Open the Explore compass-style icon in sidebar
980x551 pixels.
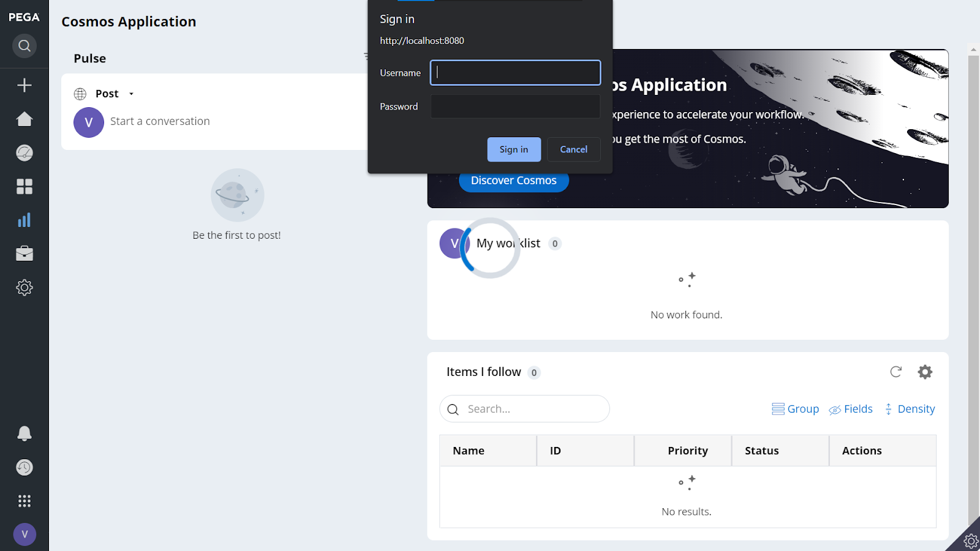point(24,152)
